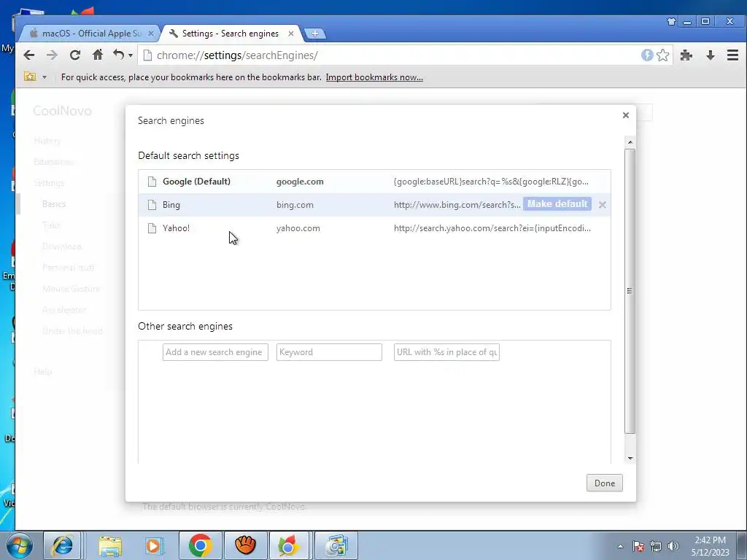Open Mouse Gesture in the settings sidebar

pyautogui.click(x=71, y=289)
